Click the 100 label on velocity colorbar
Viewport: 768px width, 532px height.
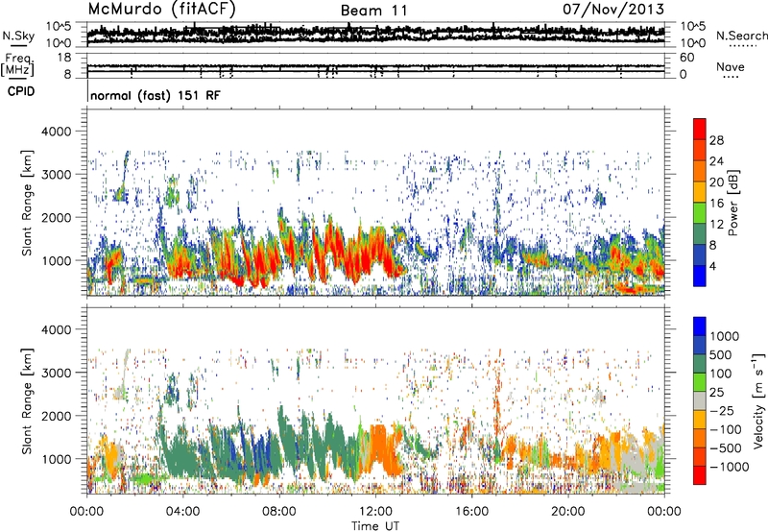point(721,374)
